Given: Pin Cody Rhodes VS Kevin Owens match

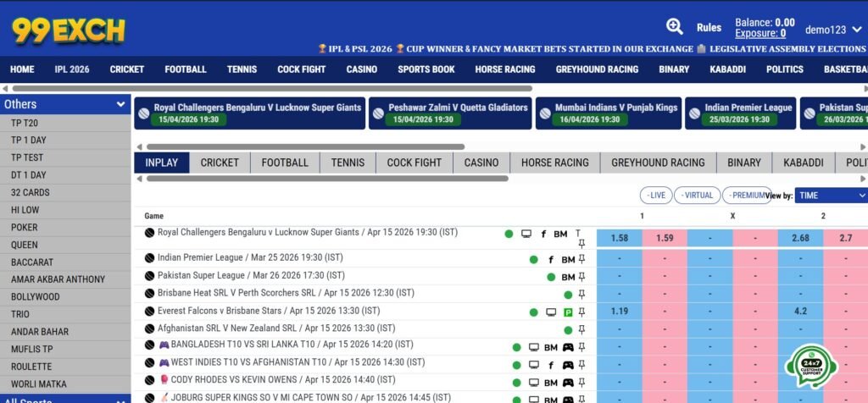Looking at the screenshot, I should [x=581, y=383].
